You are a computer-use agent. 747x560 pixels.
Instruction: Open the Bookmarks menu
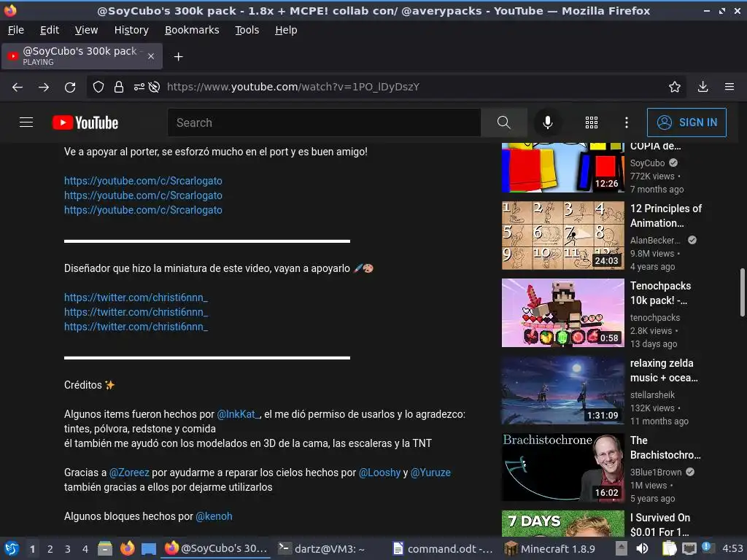192,30
